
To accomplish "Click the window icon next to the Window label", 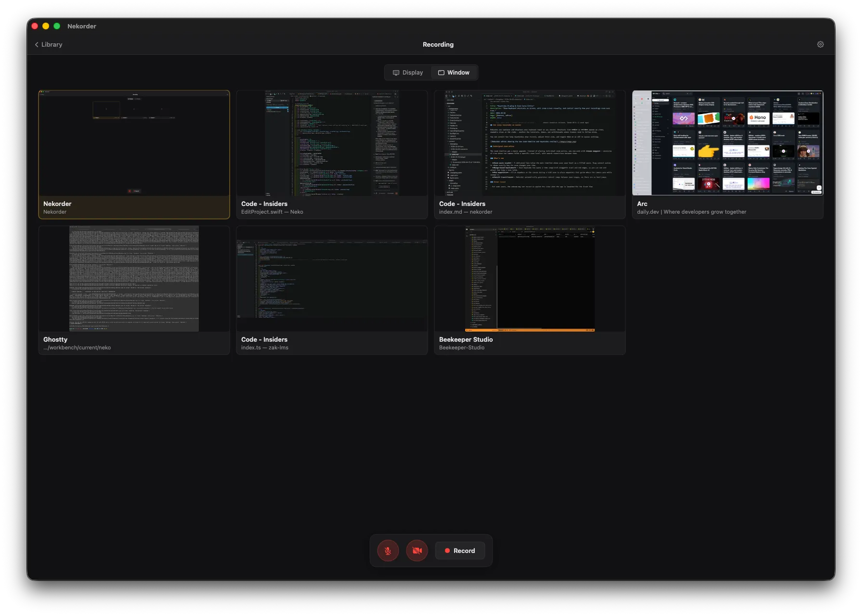I will [441, 72].
